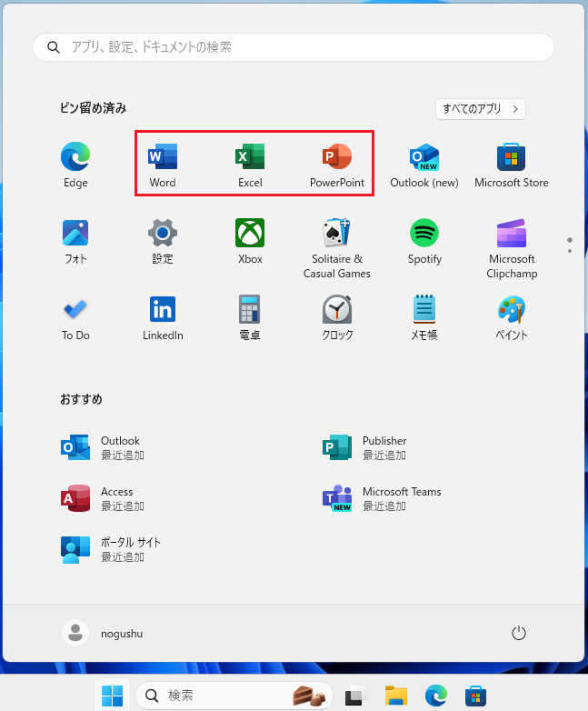Open File Explorer from taskbar
Image resolution: width=588 pixels, height=711 pixels.
pos(395,696)
